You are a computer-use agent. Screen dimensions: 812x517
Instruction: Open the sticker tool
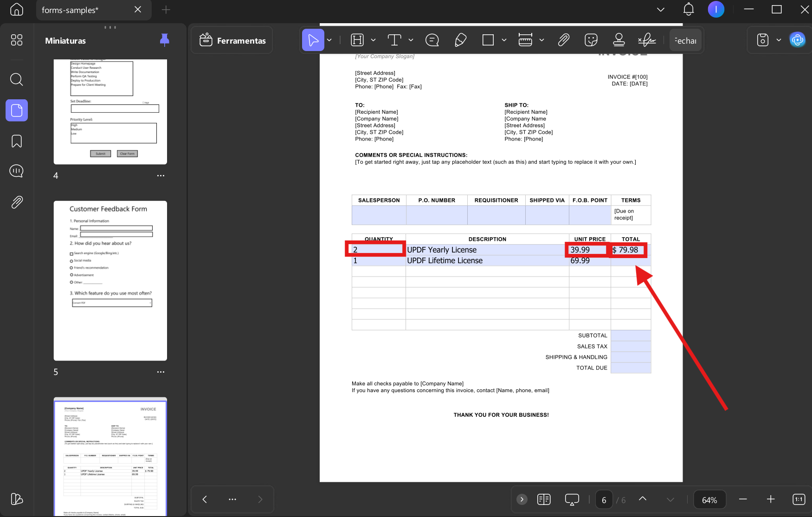(591, 40)
